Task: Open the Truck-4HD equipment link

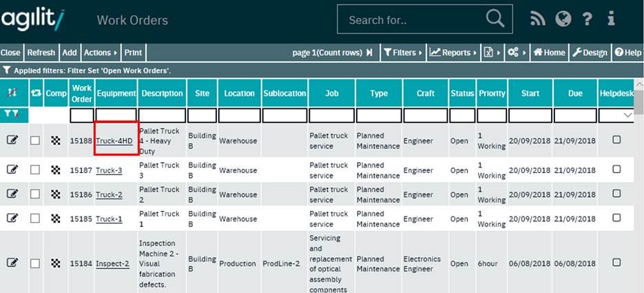Action: tap(114, 141)
